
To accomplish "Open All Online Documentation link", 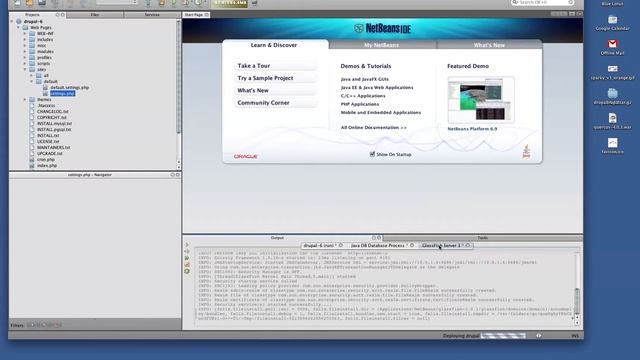I will click(x=373, y=128).
